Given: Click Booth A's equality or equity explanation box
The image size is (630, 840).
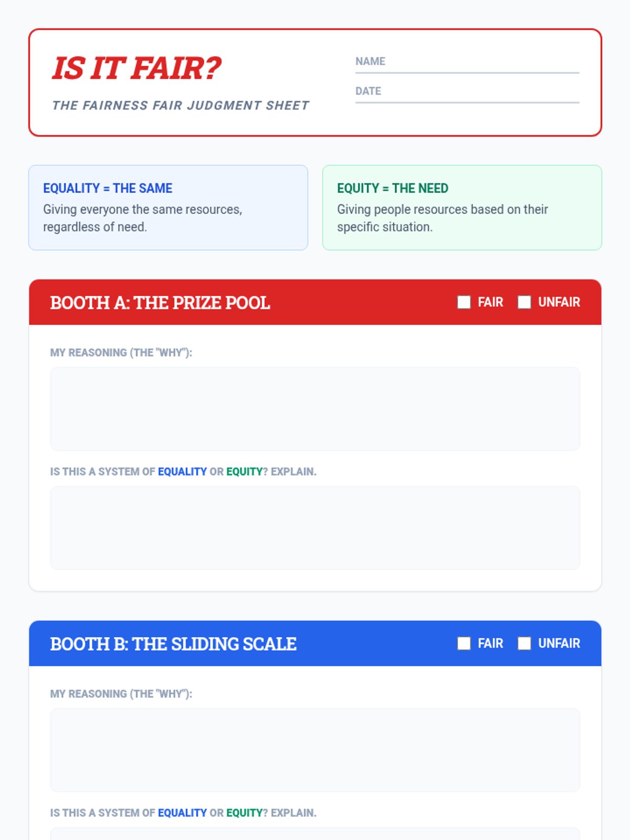Looking at the screenshot, I should (315, 528).
